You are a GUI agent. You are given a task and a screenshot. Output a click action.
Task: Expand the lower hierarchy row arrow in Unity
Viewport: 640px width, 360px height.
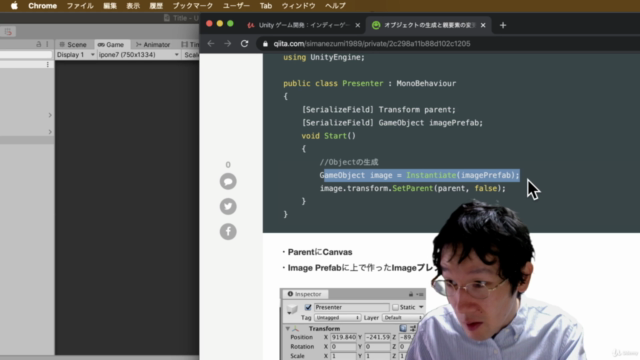(x=50, y=132)
